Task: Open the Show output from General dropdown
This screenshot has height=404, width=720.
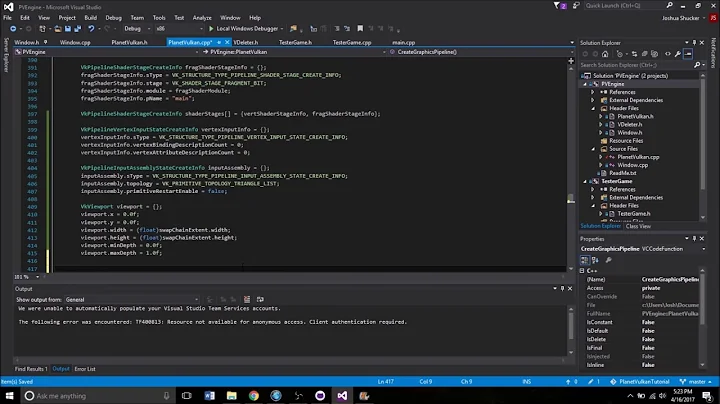Action: point(132,299)
